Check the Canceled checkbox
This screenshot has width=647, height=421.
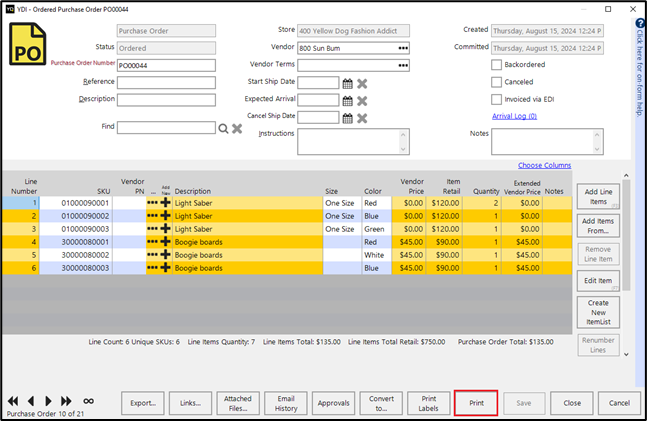[x=496, y=82]
